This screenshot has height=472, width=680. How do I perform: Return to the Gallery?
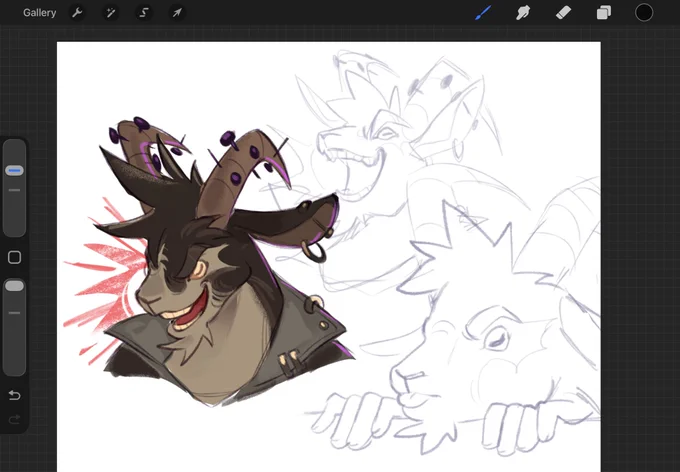click(x=39, y=13)
